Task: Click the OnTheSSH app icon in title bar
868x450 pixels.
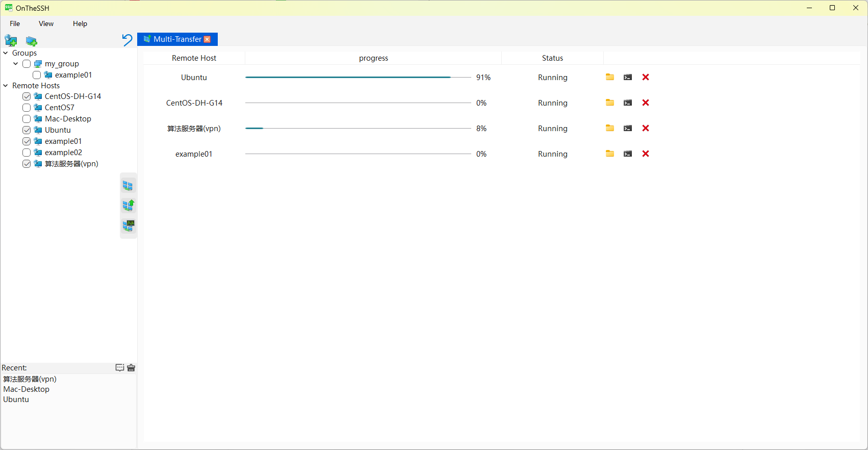Action: (x=9, y=8)
